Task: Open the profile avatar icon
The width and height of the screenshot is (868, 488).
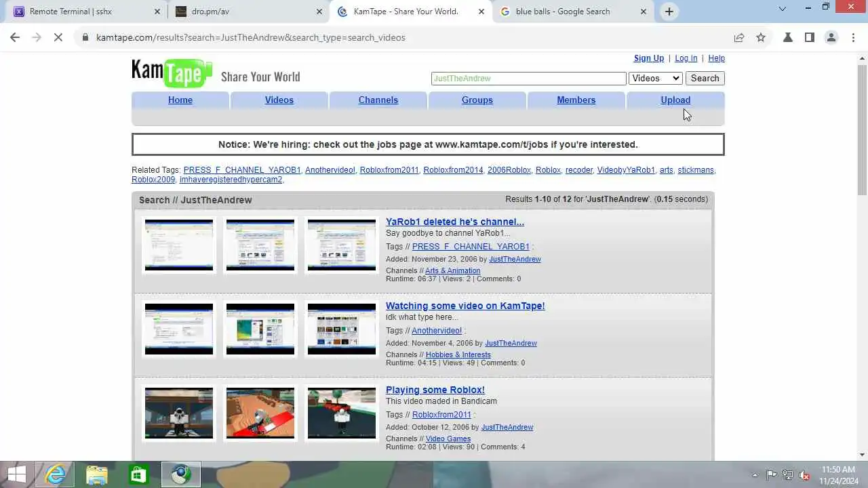Action: (x=831, y=37)
